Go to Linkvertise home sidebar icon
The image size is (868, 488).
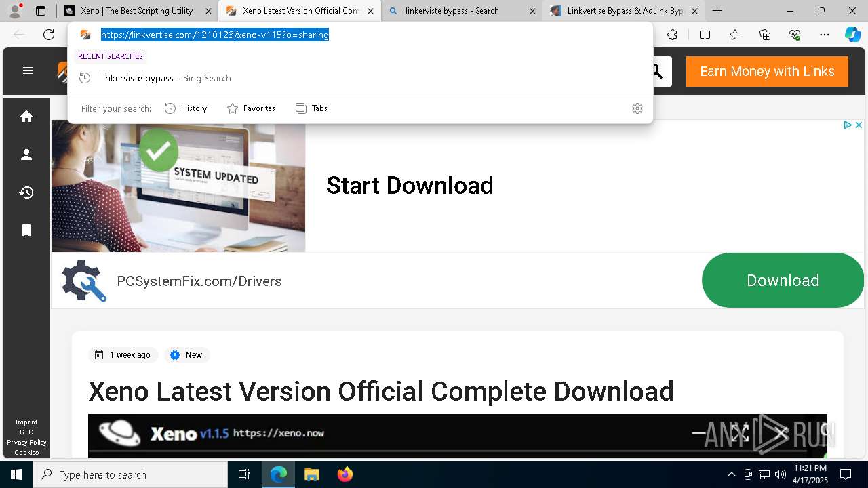26,117
